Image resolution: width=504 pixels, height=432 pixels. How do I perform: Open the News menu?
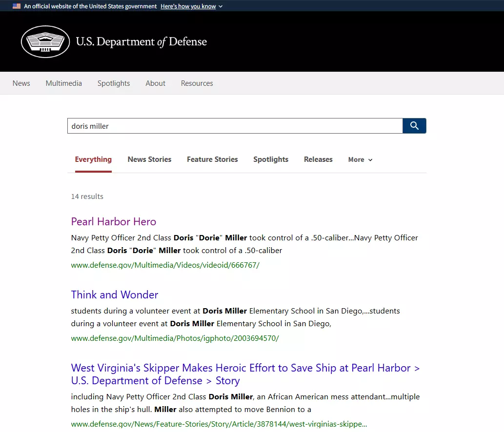21,83
